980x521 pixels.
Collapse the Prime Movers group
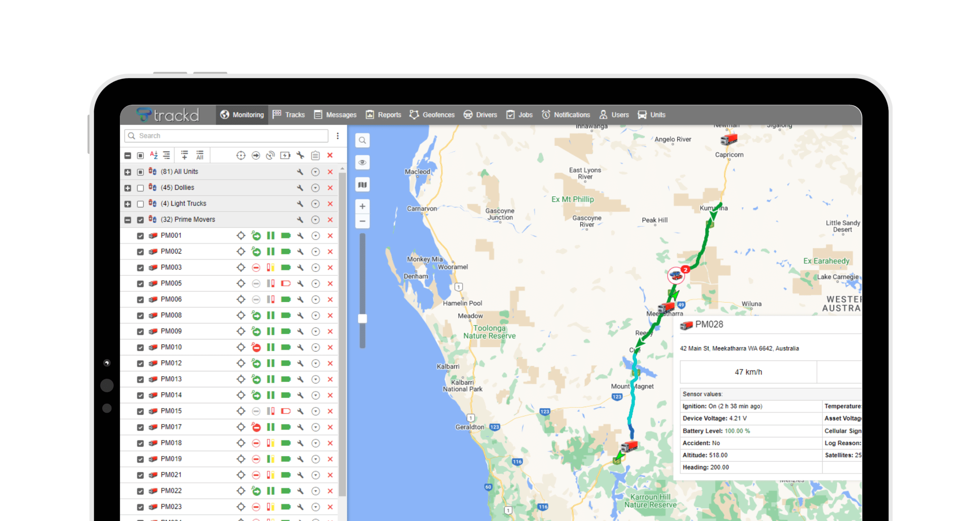(x=128, y=220)
